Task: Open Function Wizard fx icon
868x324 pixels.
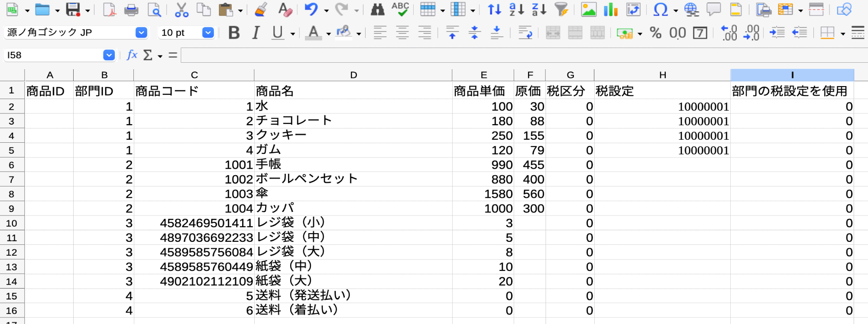Action: tap(132, 55)
